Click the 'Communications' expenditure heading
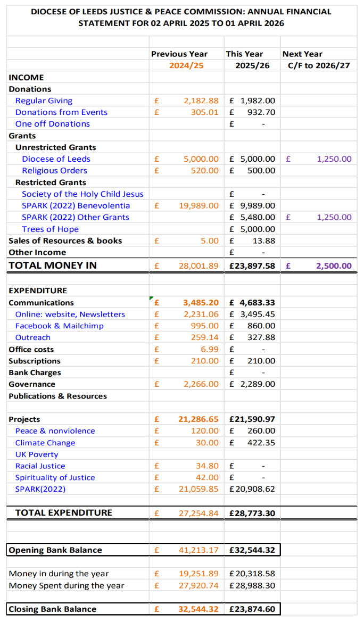The image size is (364, 621). click(41, 303)
